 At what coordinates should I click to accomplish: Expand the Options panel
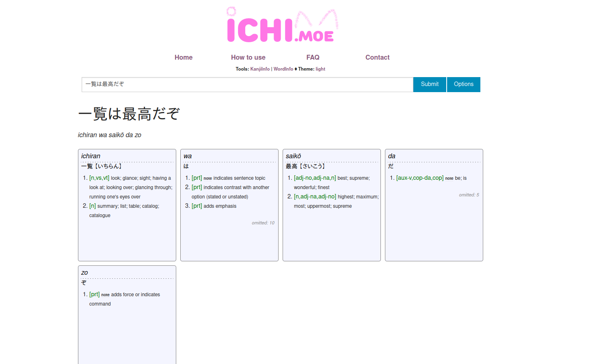(463, 84)
